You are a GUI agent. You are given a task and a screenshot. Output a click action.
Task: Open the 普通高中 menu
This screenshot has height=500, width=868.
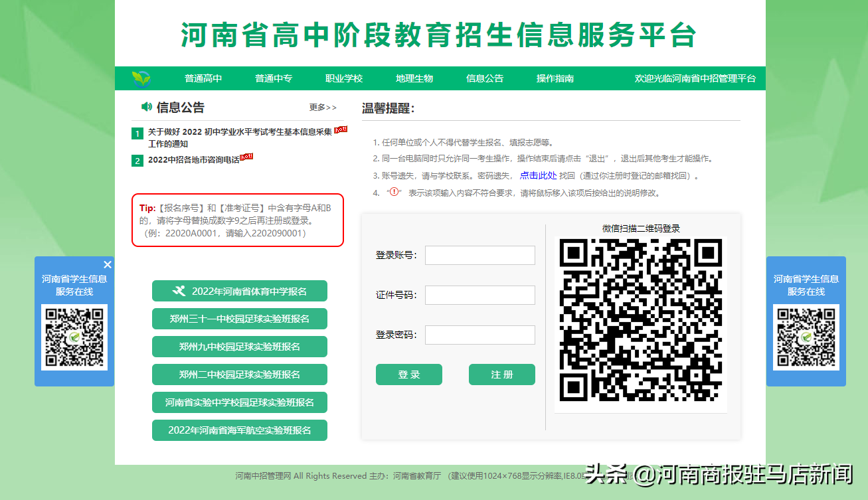(203, 78)
